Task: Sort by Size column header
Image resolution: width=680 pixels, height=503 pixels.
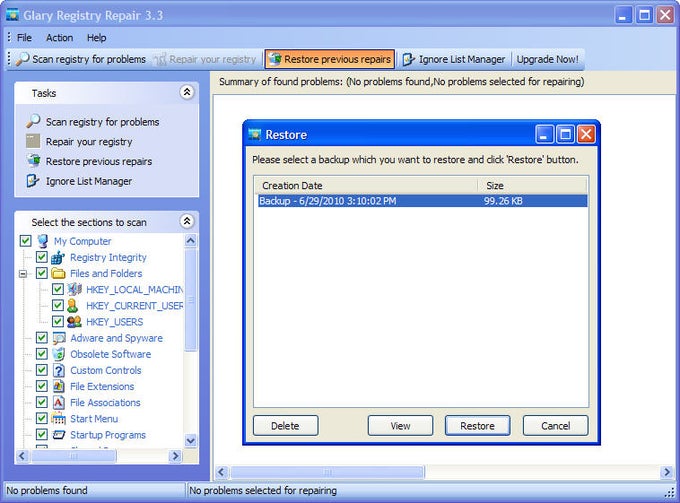Action: 533,186
